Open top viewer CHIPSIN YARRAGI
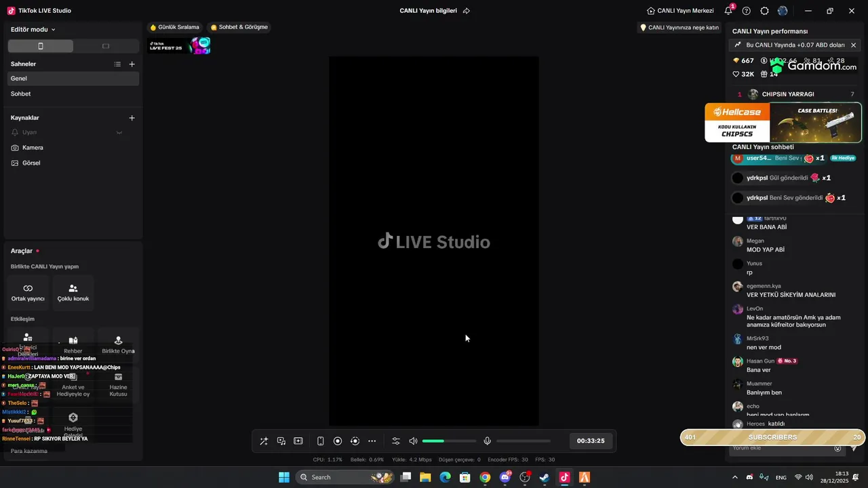The image size is (868, 488). pyautogui.click(x=795, y=94)
